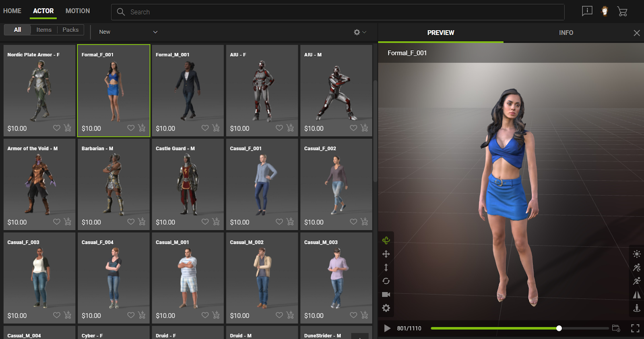Favorite the Formal_M_001 actor

click(205, 128)
